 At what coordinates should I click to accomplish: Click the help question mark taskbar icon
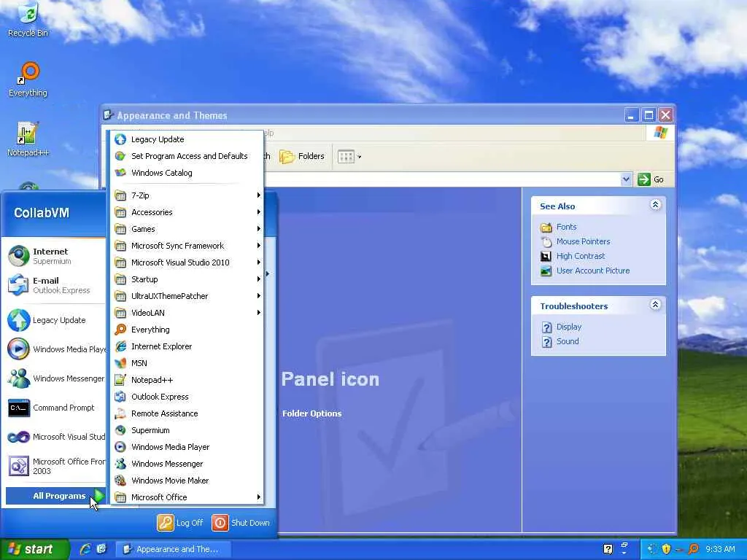click(x=608, y=549)
